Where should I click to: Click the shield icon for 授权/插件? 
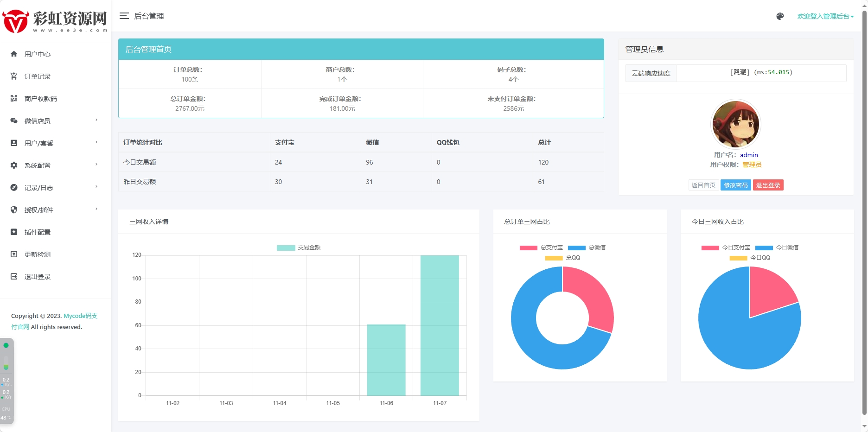[x=14, y=210]
